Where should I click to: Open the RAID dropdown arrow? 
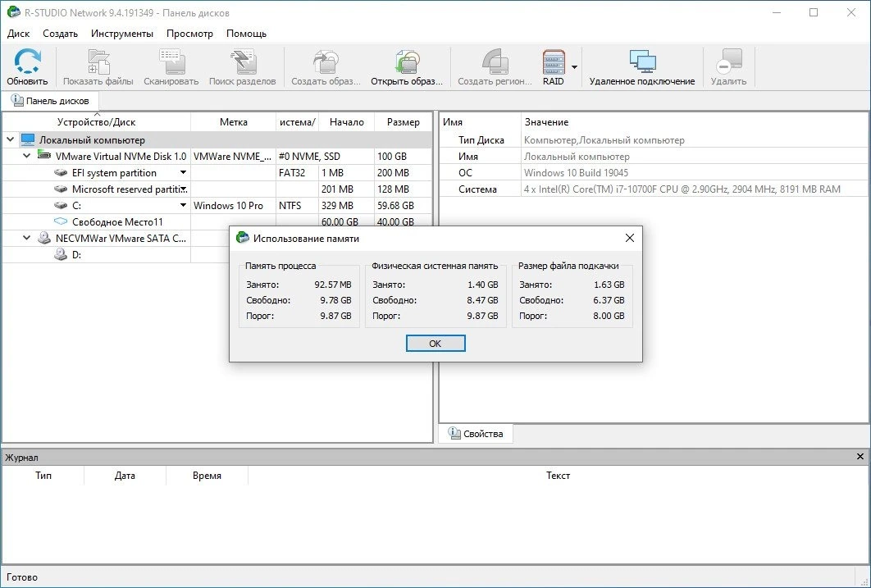pyautogui.click(x=574, y=67)
